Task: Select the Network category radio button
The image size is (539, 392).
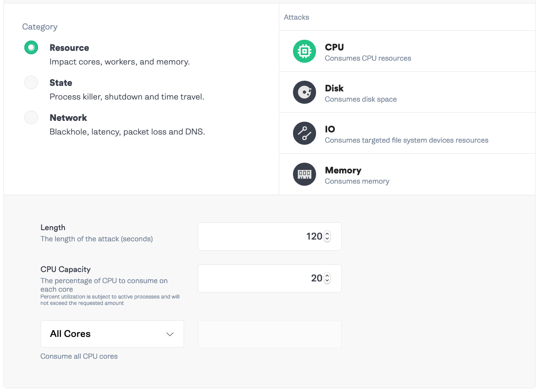Action: [31, 117]
